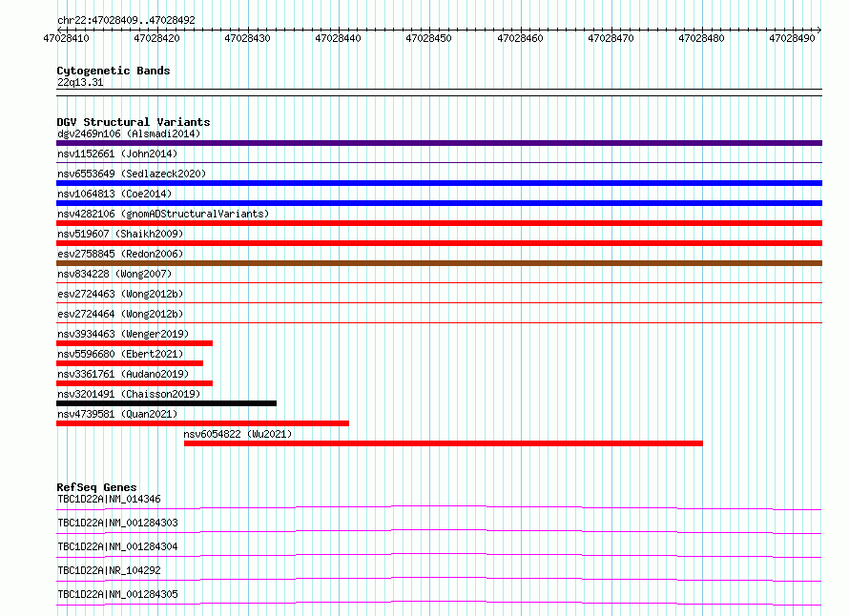This screenshot has width=849, height=616.
Task: Click the brown bar of esv2758845
Action: pyautogui.click(x=439, y=263)
